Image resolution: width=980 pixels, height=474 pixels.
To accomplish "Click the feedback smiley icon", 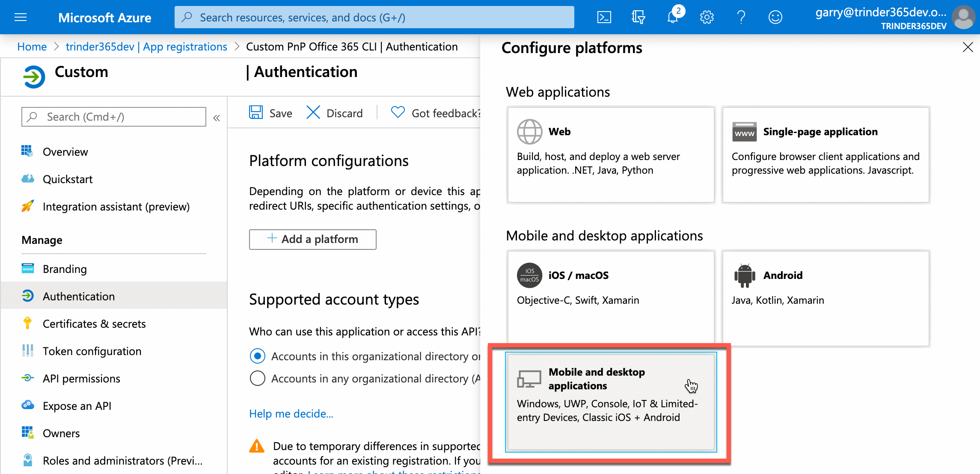I will (x=775, y=17).
